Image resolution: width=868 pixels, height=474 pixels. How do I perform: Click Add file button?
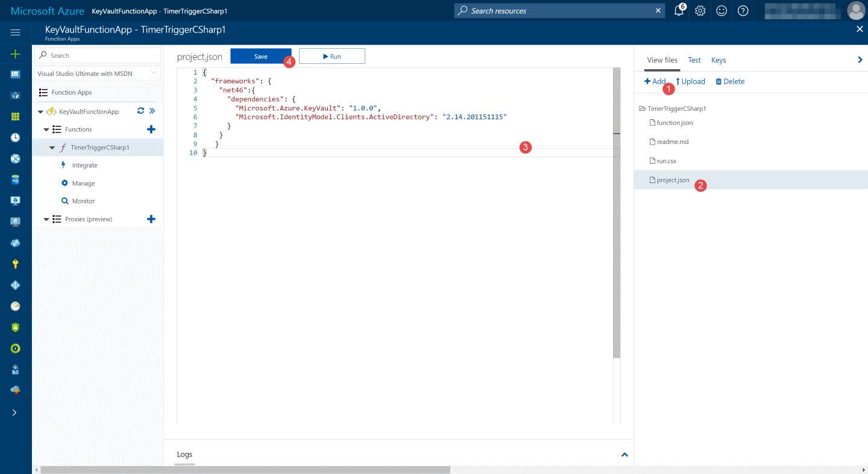tap(655, 81)
